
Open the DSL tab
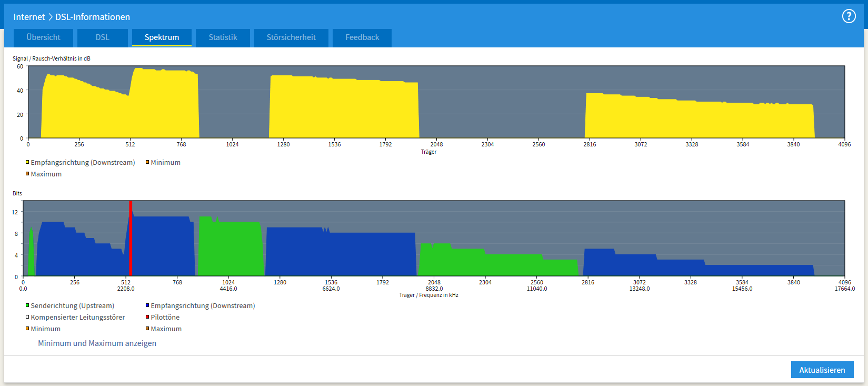click(x=103, y=38)
